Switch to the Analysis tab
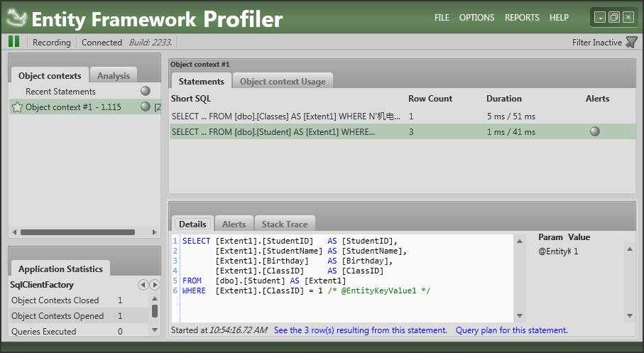Screen dimensions: 644x353 coord(114,75)
